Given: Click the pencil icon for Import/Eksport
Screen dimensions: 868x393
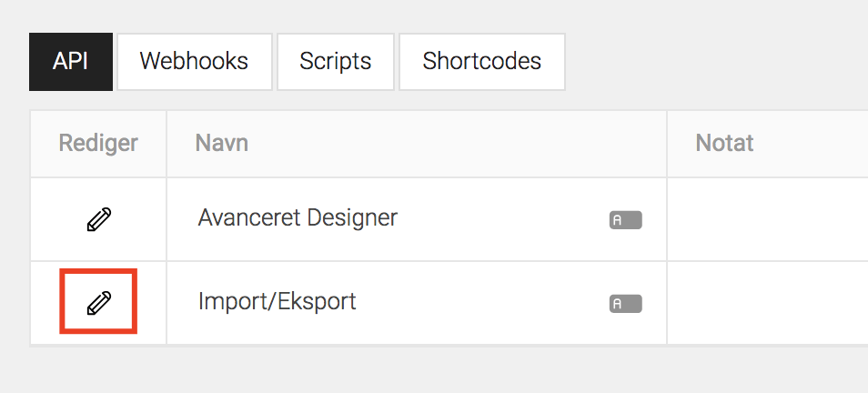Looking at the screenshot, I should point(99,303).
